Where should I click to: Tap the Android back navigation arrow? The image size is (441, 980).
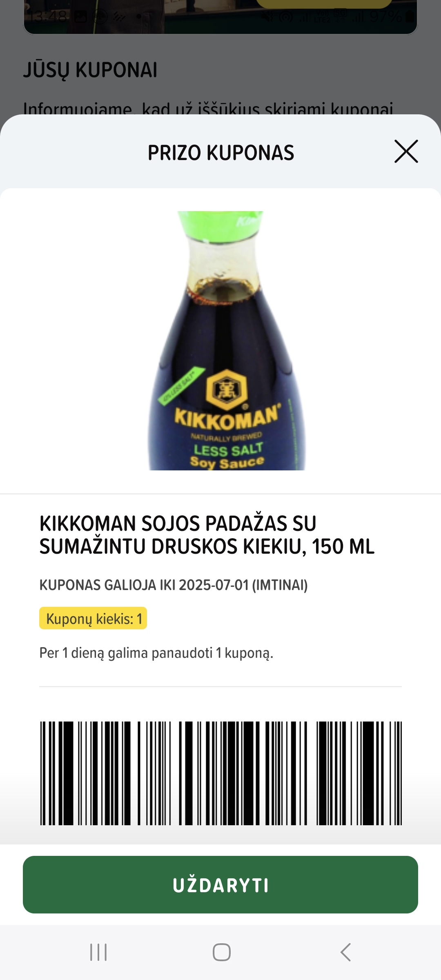tap(346, 952)
